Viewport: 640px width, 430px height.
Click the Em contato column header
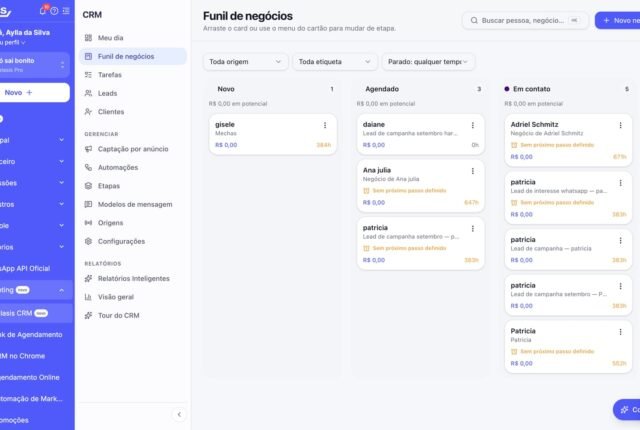coord(531,89)
